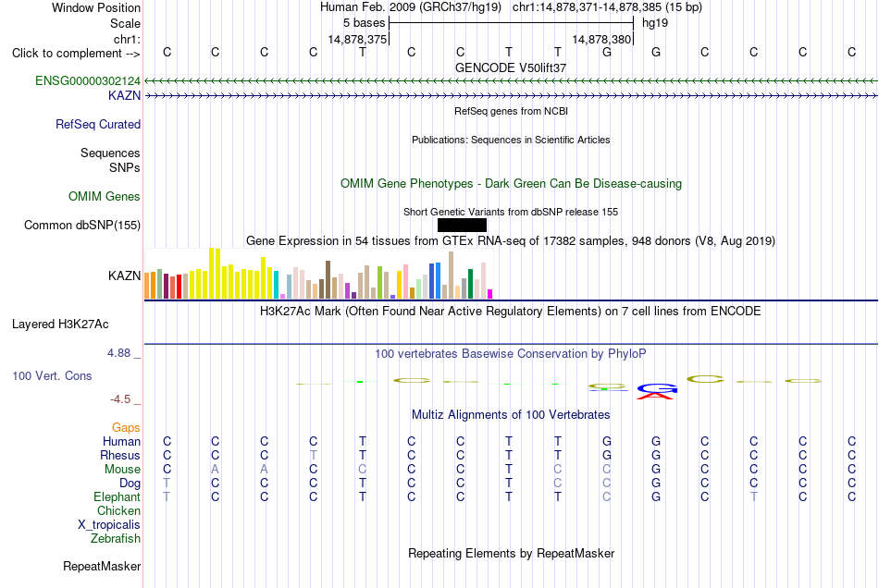Click the dark green bar in GTEx chart
Viewport: 879px width, 588px height.
point(470,284)
